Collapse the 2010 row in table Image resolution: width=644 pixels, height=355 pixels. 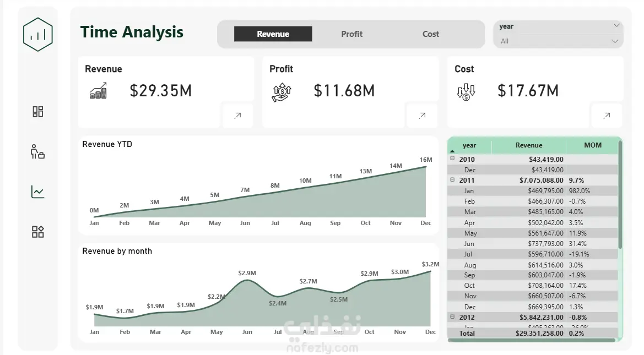453,159
